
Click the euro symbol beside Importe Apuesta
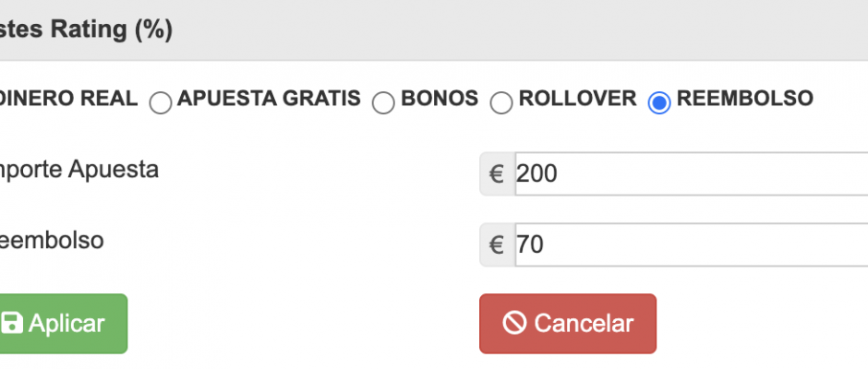[x=497, y=174]
